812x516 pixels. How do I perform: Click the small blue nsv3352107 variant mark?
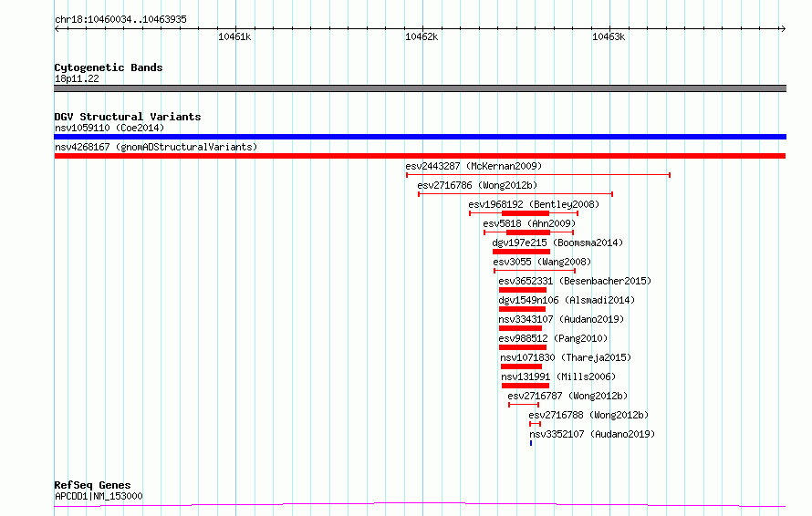(531, 443)
